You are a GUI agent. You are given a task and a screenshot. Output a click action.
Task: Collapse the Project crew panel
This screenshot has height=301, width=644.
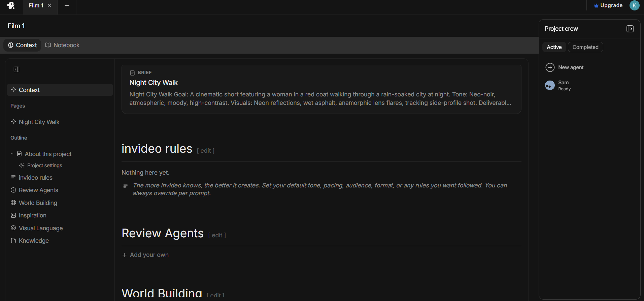pos(630,29)
